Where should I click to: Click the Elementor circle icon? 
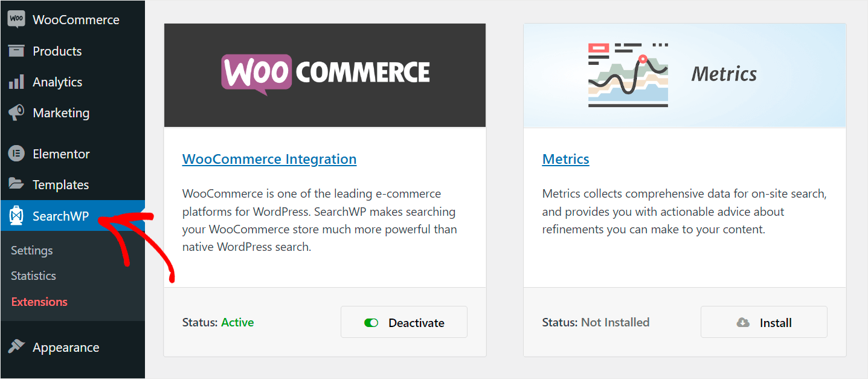coord(16,154)
